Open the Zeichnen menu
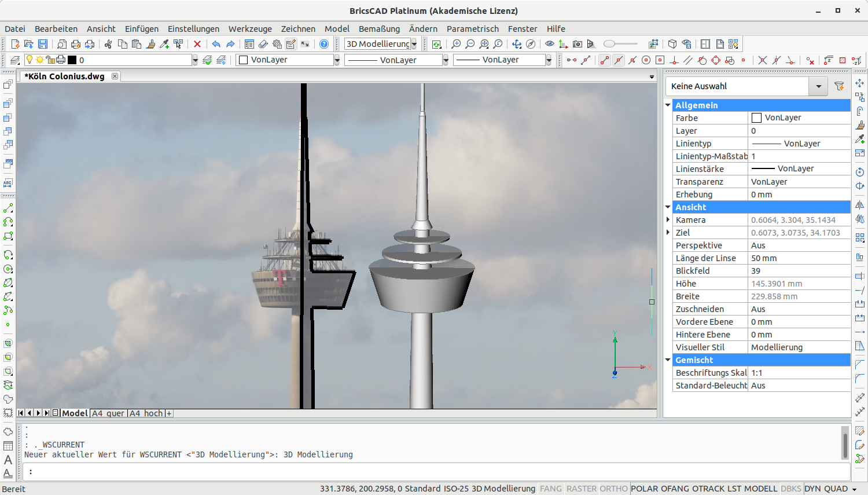Screen dimensions: 868x495 pyautogui.click(x=298, y=29)
